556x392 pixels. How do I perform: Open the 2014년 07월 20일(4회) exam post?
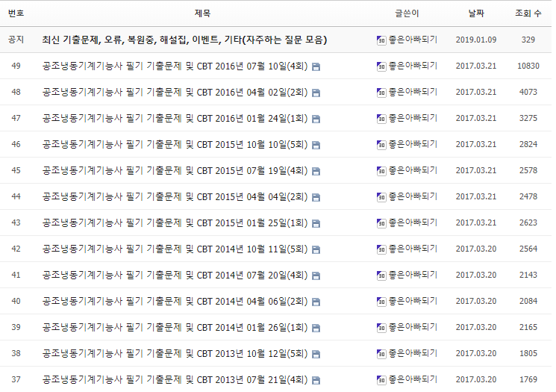(x=175, y=275)
